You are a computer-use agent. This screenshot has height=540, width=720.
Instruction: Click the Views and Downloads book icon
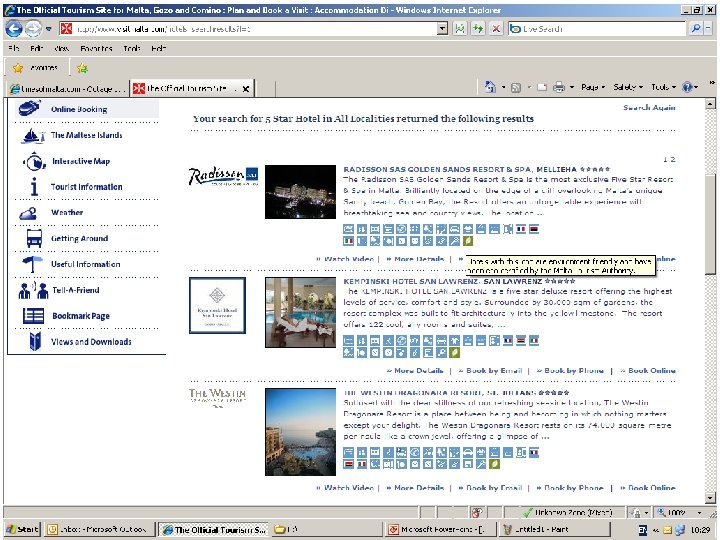35,342
